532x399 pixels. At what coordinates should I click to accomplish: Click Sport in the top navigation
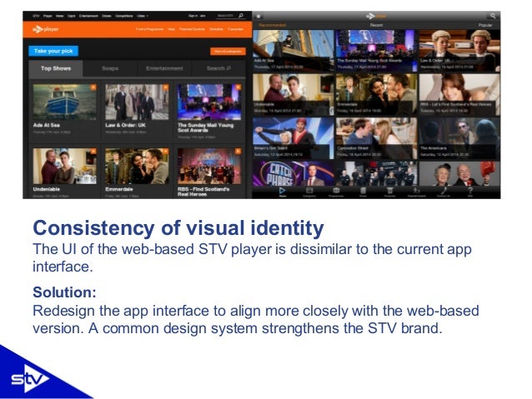[71, 16]
